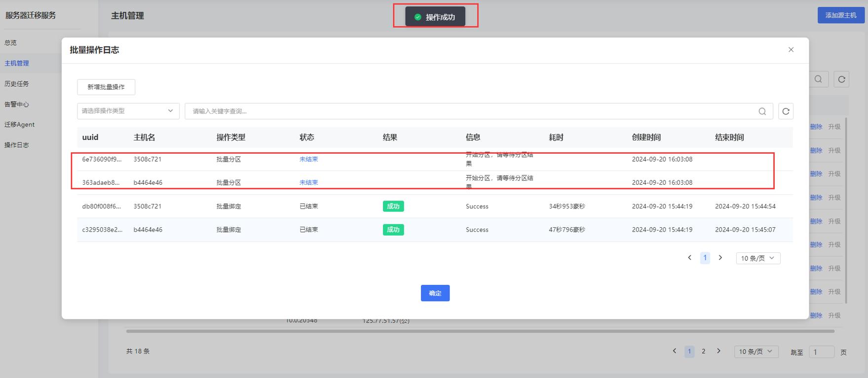
Task: Select page 1 in the background pagination
Action: coord(689,351)
